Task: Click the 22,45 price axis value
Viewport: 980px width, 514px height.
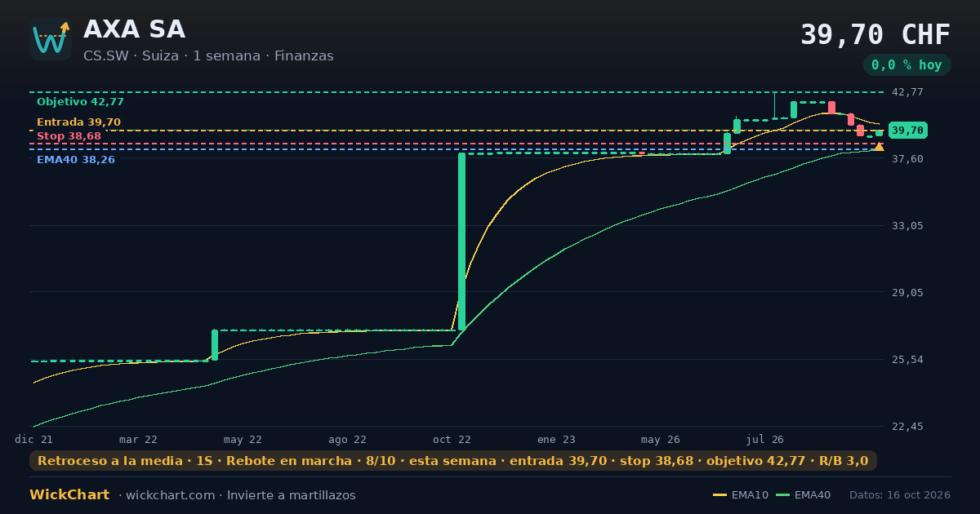Action: coord(907,426)
